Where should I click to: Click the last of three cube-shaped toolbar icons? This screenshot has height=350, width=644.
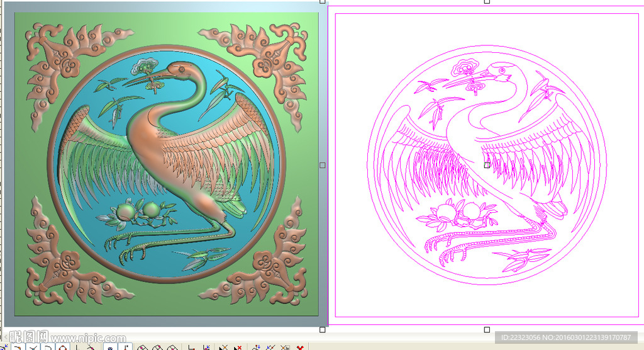tap(172, 347)
